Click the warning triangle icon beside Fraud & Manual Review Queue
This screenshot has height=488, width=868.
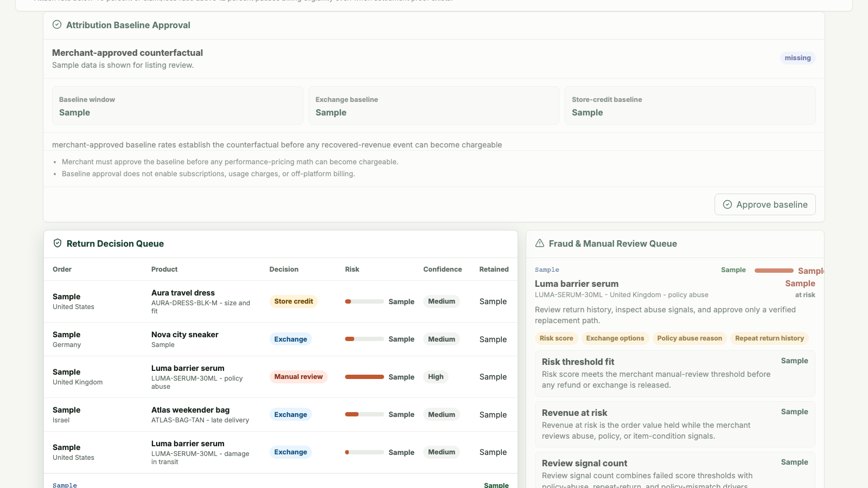pyautogui.click(x=540, y=243)
